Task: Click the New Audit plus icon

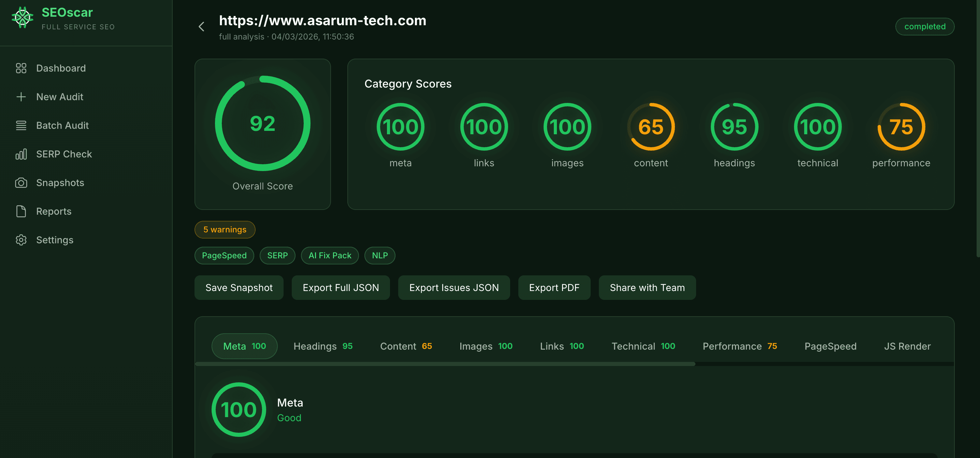Action: click(21, 96)
